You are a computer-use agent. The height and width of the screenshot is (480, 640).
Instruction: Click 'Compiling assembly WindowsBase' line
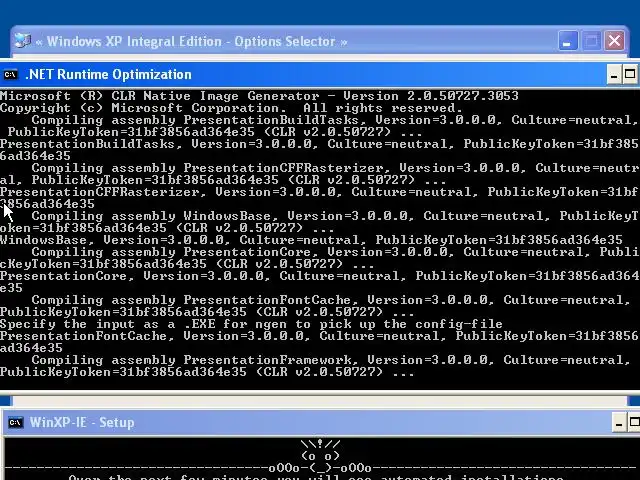[336, 216]
